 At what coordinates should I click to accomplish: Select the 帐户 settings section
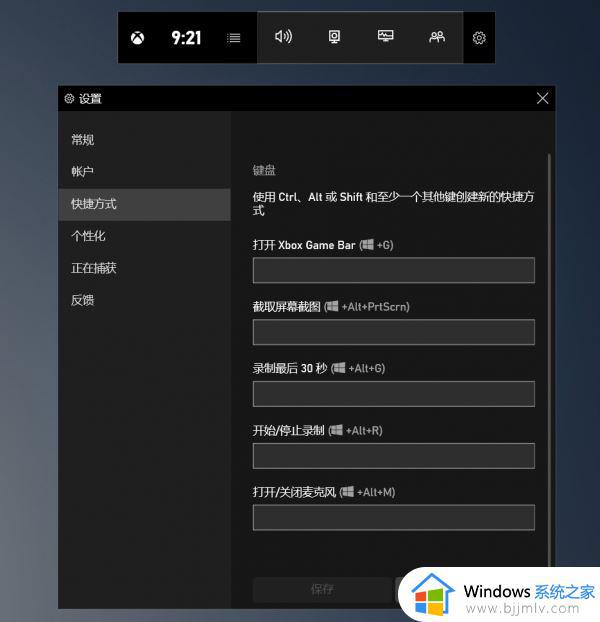pos(144,172)
